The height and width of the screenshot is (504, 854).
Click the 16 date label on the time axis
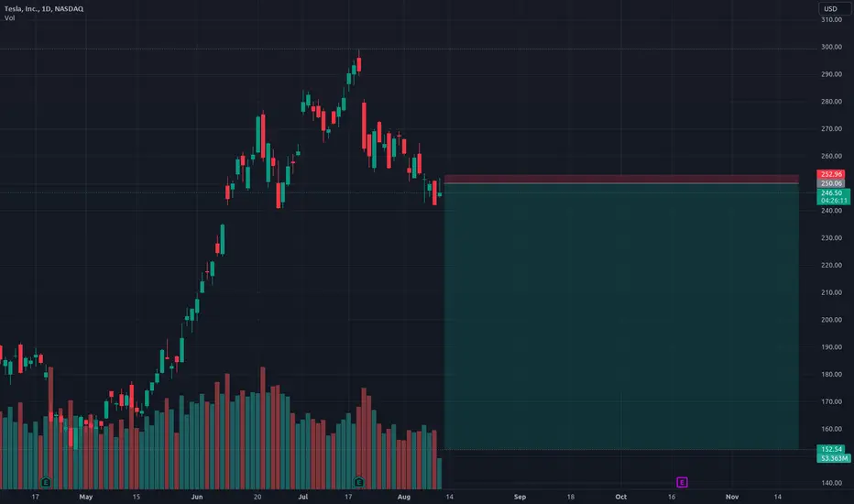[x=672, y=497]
